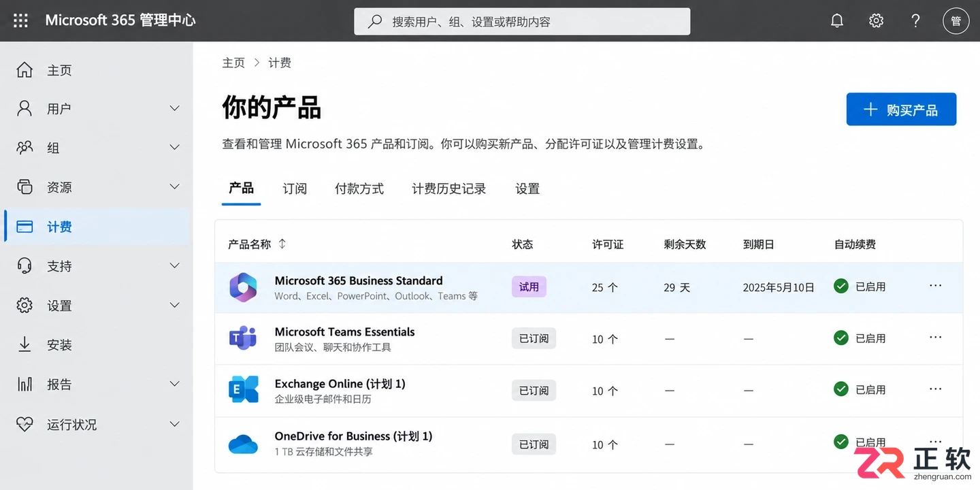Click the 报告 chart icon in sidebar

[24, 384]
